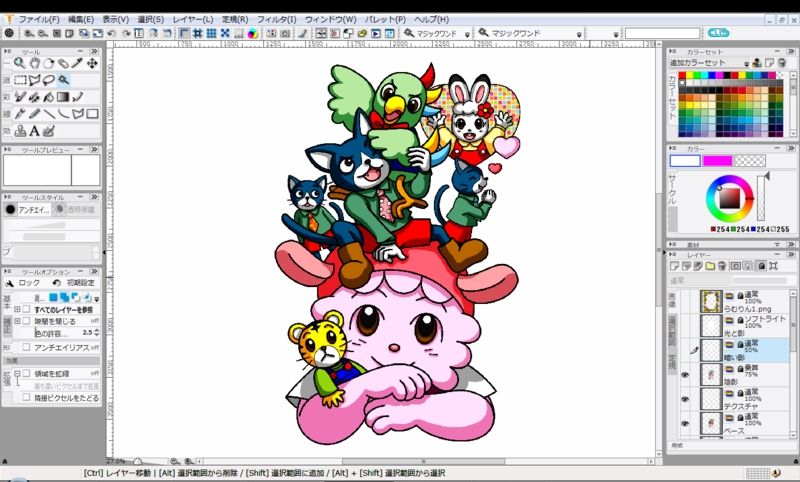Click the trash icon in layer panel

[x=721, y=266]
